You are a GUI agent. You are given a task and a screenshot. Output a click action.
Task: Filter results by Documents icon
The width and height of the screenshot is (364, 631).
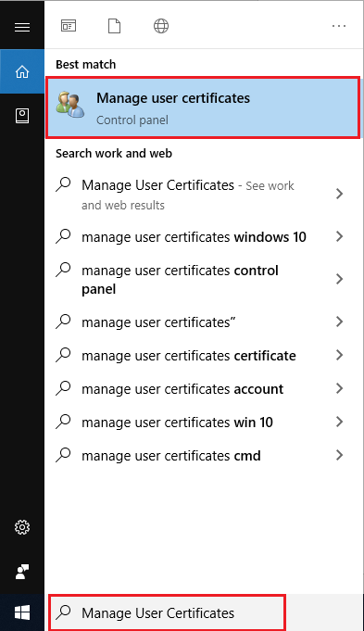114,26
